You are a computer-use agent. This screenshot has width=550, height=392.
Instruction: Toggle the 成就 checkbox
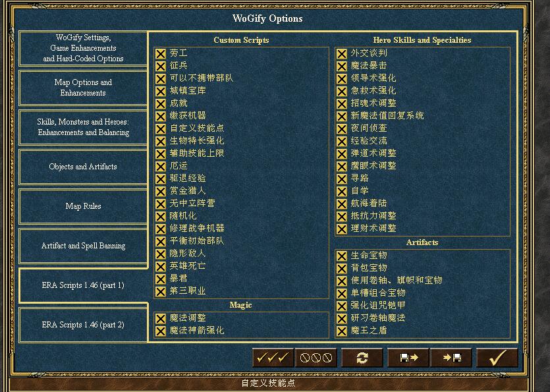[161, 104]
